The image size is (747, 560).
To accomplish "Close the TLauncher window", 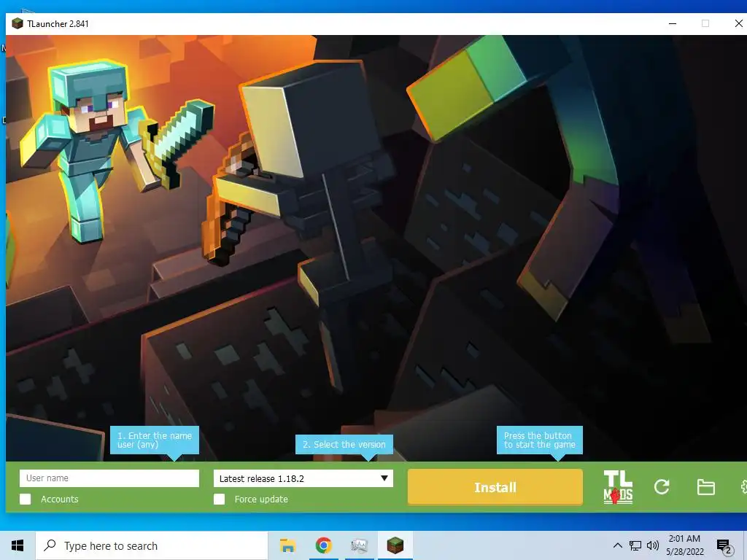I will tap(738, 23).
